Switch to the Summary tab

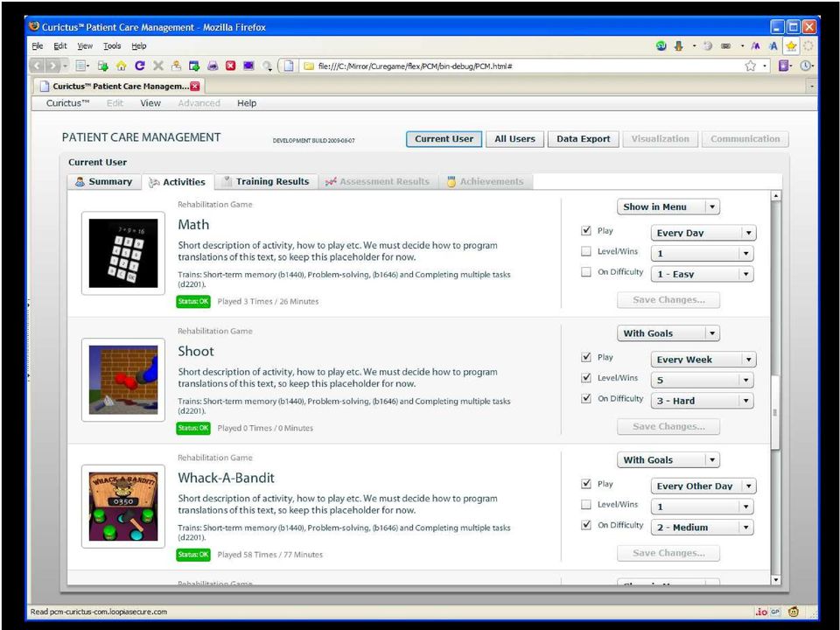tap(104, 182)
